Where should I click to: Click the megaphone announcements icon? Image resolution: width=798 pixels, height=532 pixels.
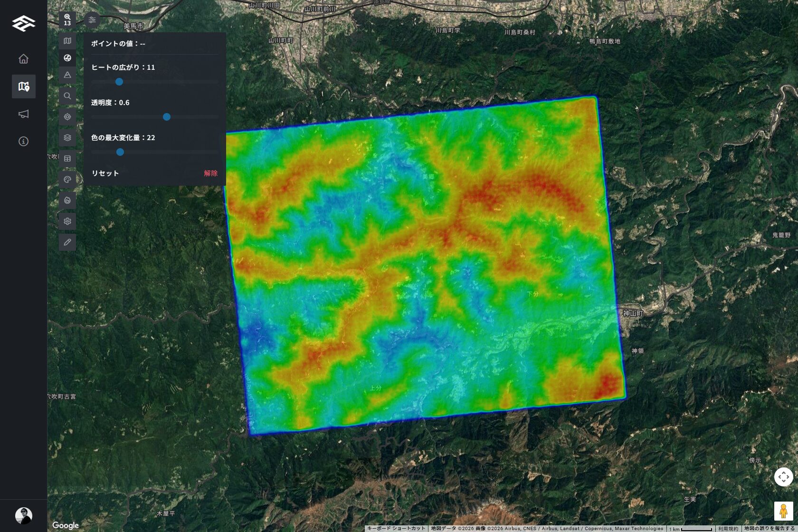23,114
